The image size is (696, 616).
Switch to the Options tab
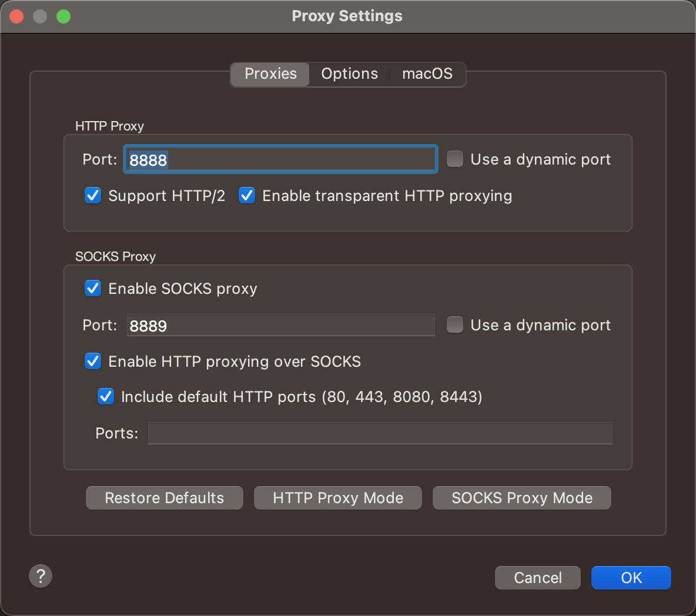[349, 74]
